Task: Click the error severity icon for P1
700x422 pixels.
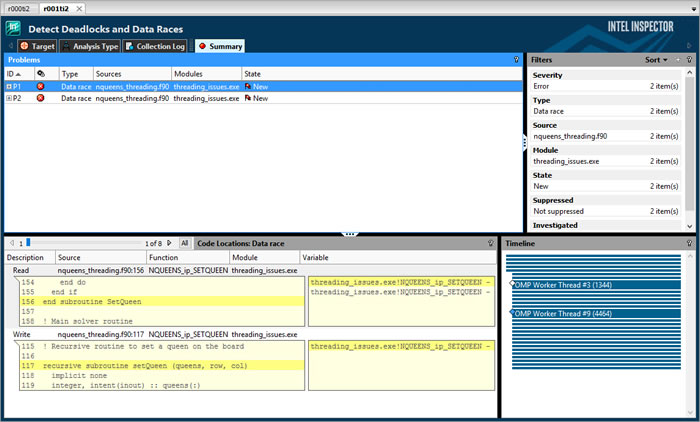Action: [41, 87]
